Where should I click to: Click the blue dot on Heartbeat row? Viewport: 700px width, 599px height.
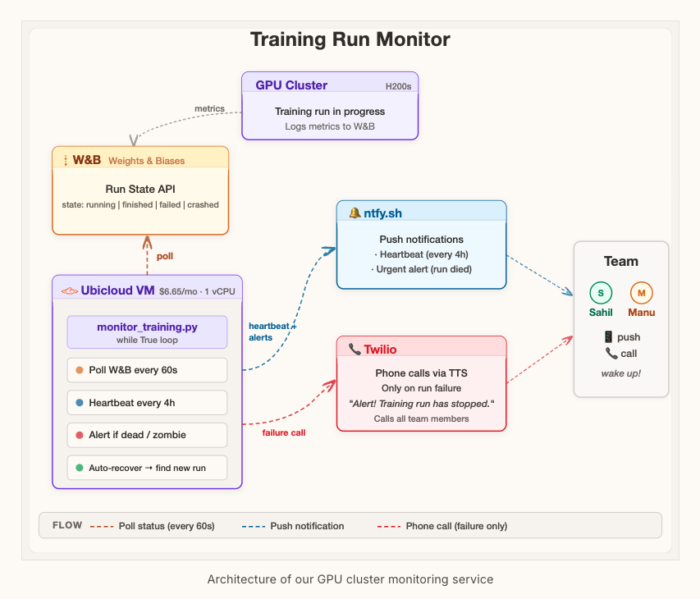click(80, 403)
